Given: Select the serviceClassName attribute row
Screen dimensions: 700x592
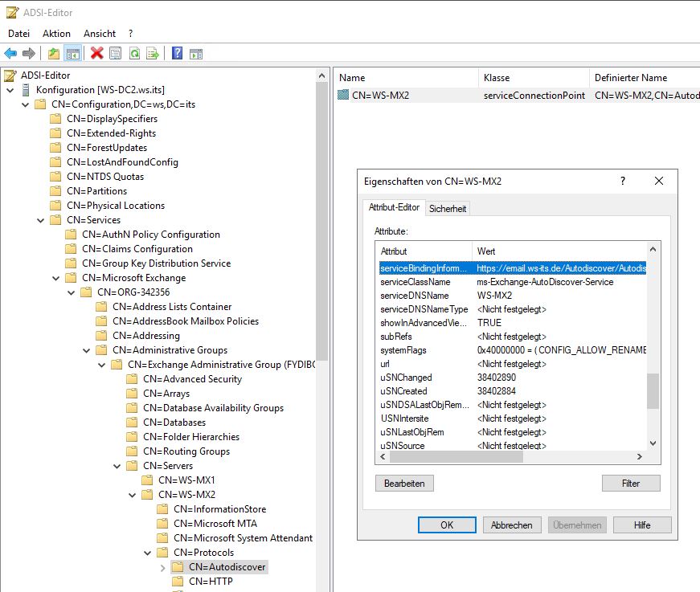Looking at the screenshot, I should pos(513,282).
